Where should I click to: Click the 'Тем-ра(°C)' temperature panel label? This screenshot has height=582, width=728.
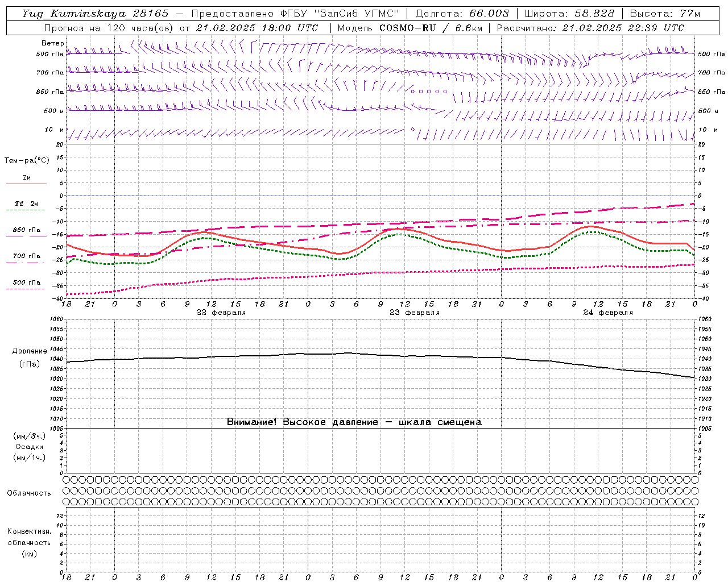tap(27, 161)
